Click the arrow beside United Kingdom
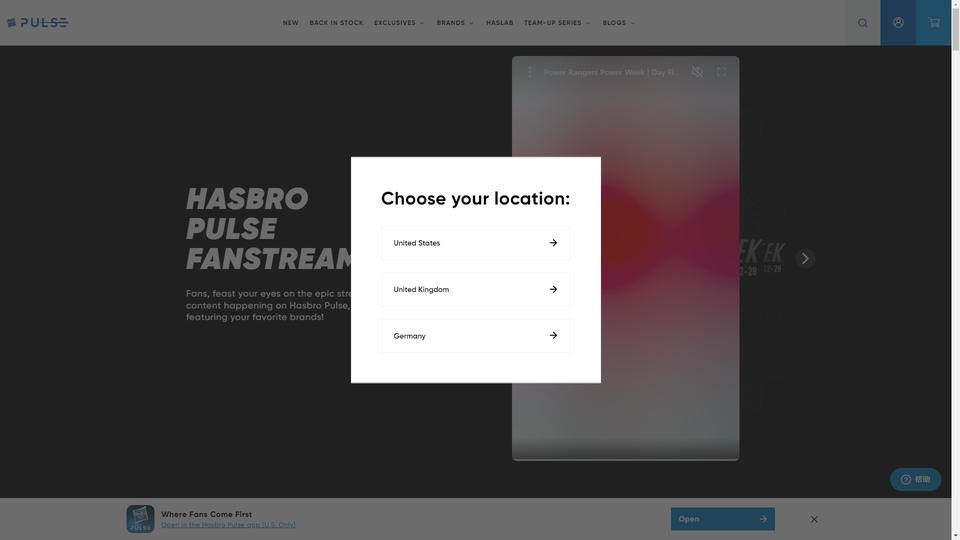Screen dimensions: 960x540 pos(553,290)
